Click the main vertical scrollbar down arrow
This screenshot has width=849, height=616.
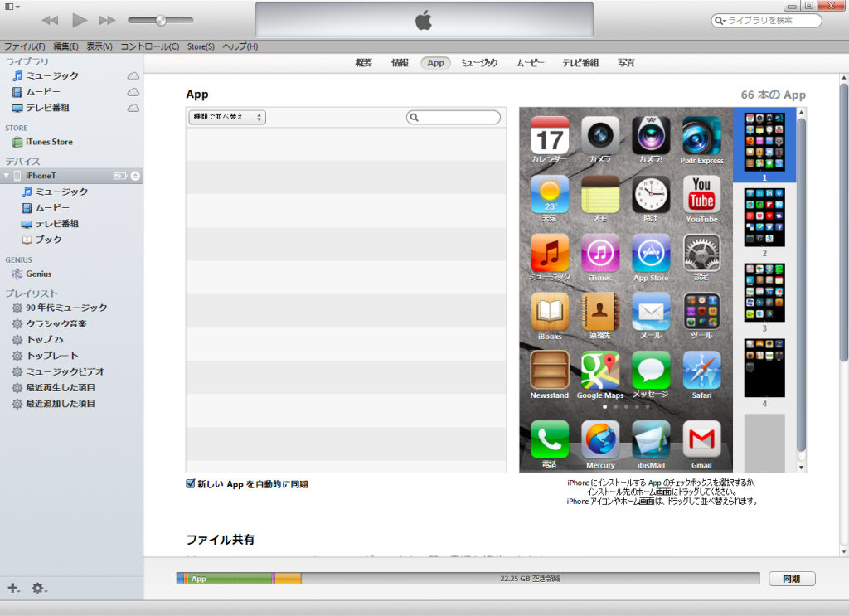[843, 551]
